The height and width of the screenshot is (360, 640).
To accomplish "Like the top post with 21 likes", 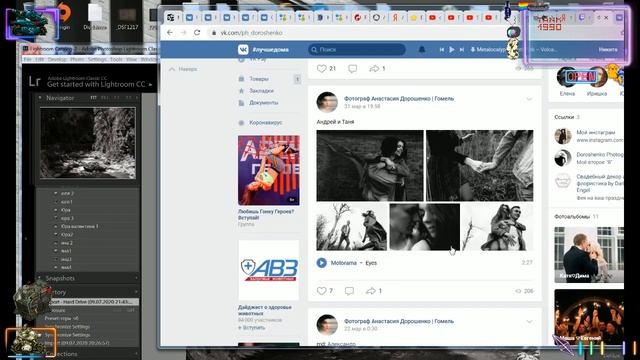I will coord(322,69).
